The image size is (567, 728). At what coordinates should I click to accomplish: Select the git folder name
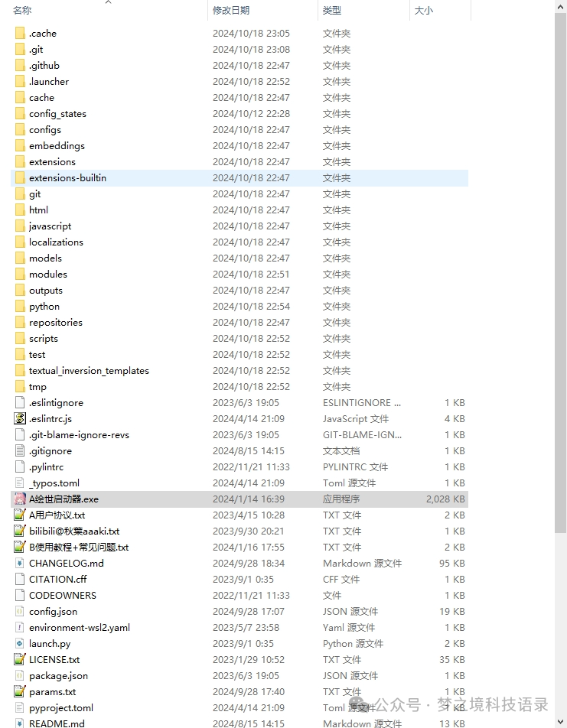(35, 194)
